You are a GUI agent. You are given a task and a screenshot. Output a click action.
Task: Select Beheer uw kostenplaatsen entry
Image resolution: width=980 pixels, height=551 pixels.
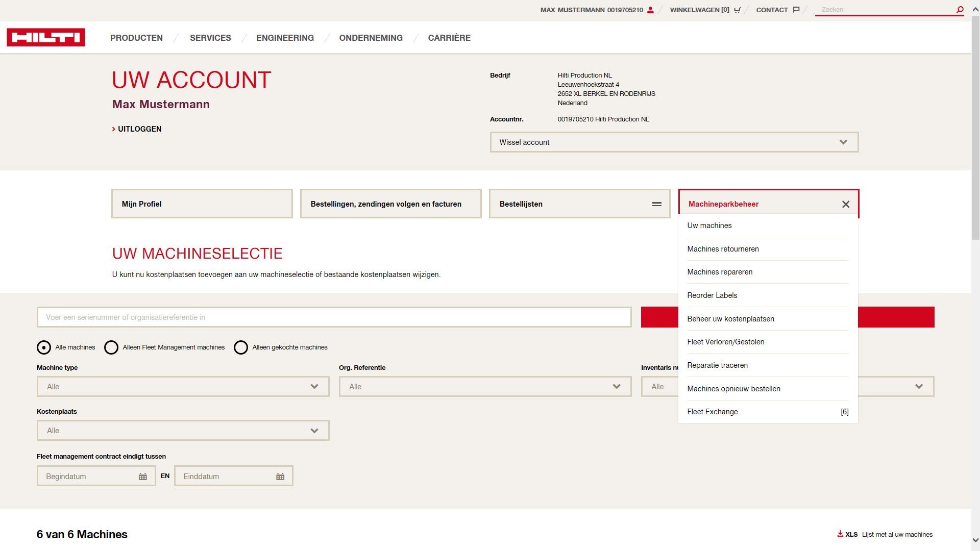[768, 319]
